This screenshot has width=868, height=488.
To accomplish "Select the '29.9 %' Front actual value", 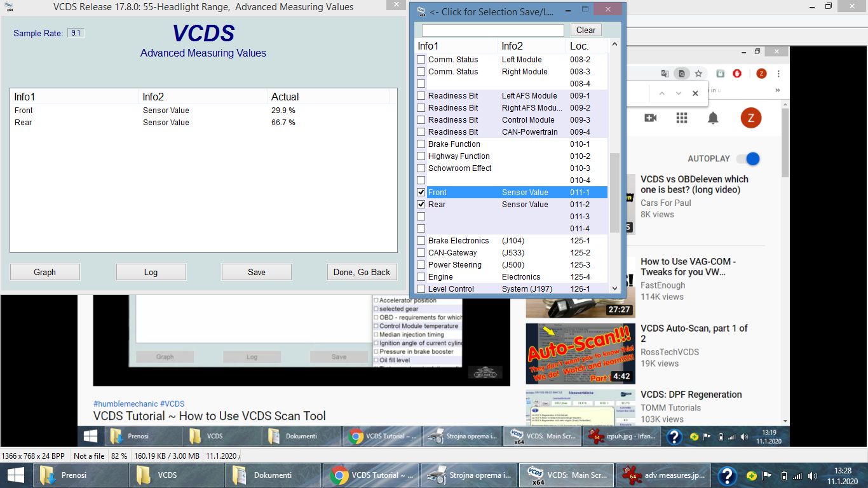I will 283,111.
